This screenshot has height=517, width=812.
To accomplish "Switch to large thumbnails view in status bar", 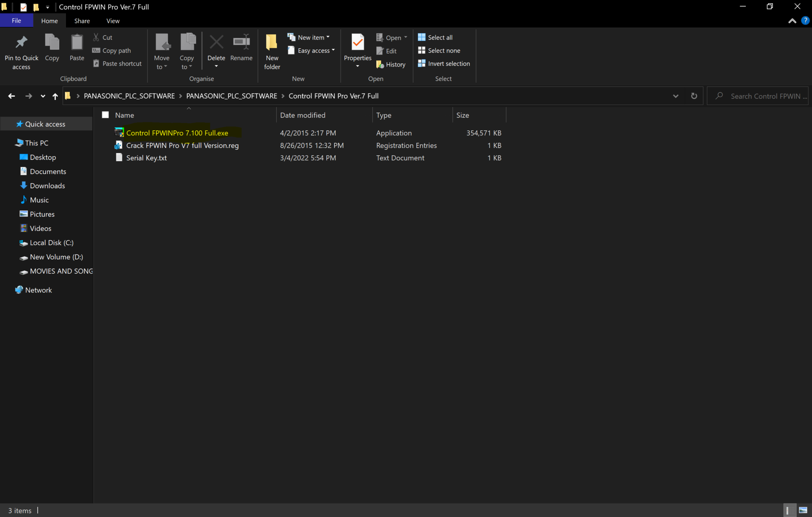I will pyautogui.click(x=803, y=510).
